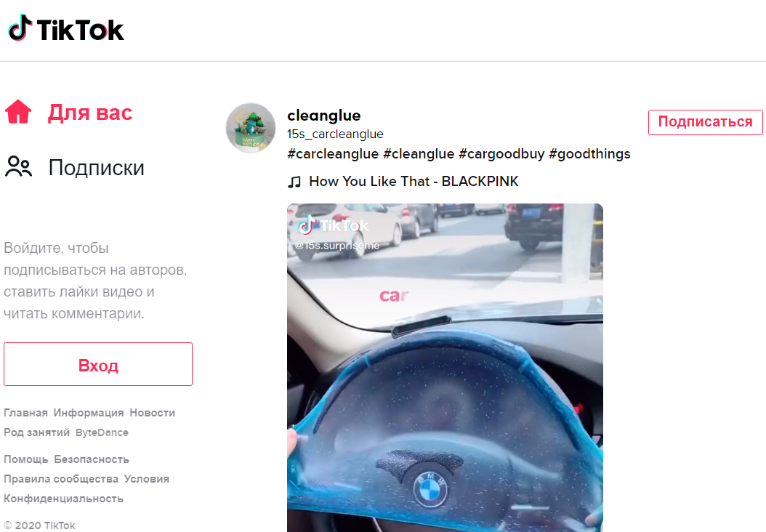Switch to the Подписки feed
The image size is (766, 532).
(x=96, y=168)
